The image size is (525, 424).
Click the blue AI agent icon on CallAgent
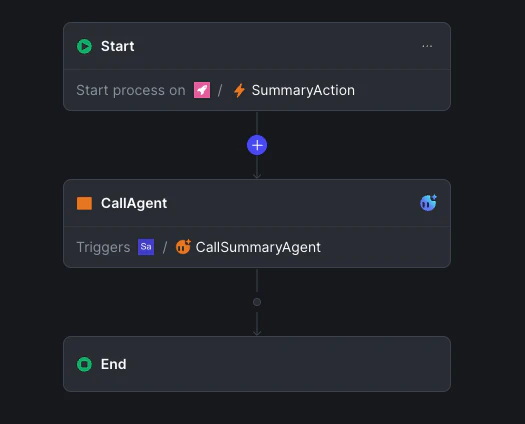coord(428,203)
